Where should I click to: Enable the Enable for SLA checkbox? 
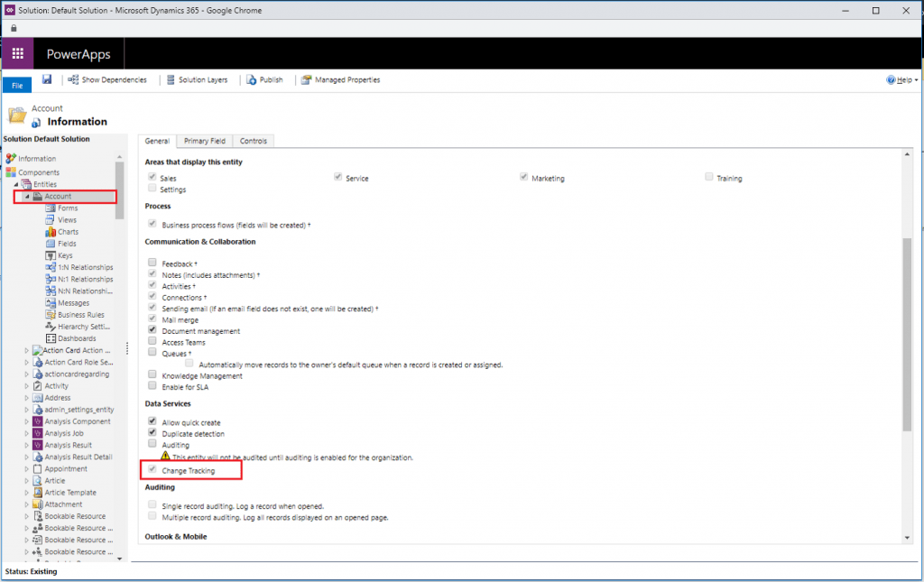pos(152,385)
